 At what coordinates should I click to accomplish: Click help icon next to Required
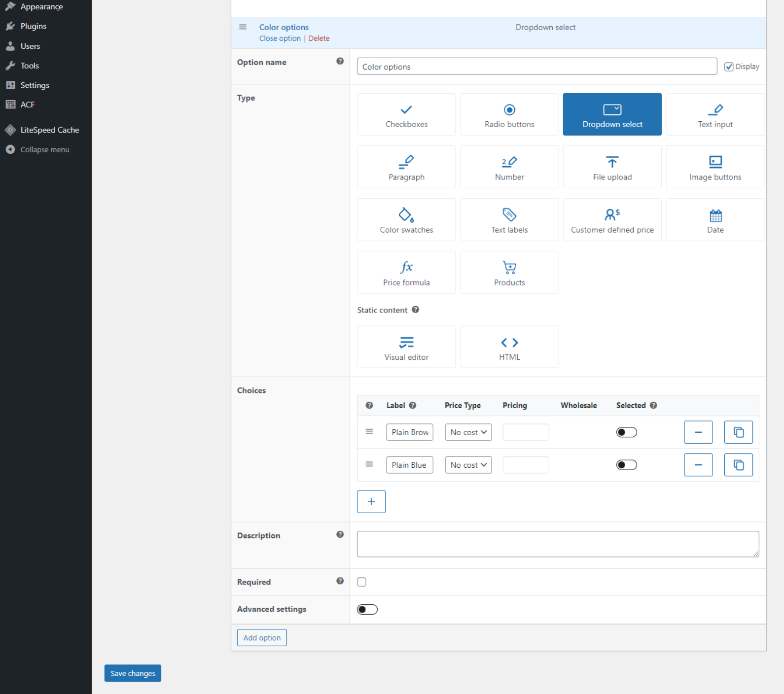click(x=340, y=581)
